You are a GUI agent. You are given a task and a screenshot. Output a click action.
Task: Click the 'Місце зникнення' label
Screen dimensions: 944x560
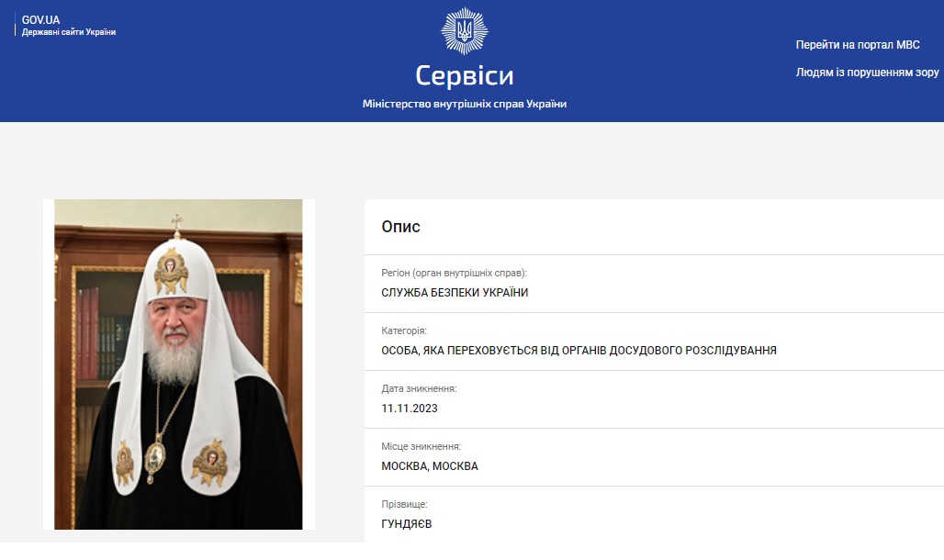421,446
